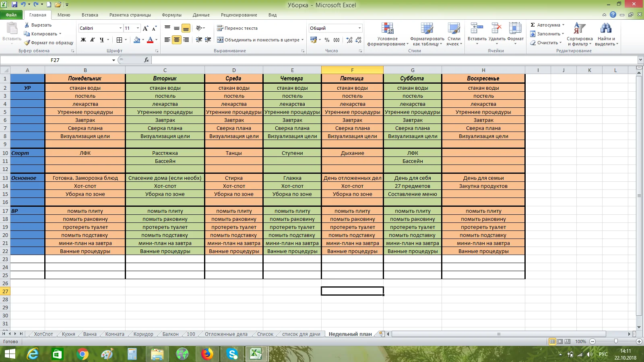Save the workbook from the Quick Access Toolbar
644x362 pixels.
click(14, 5)
